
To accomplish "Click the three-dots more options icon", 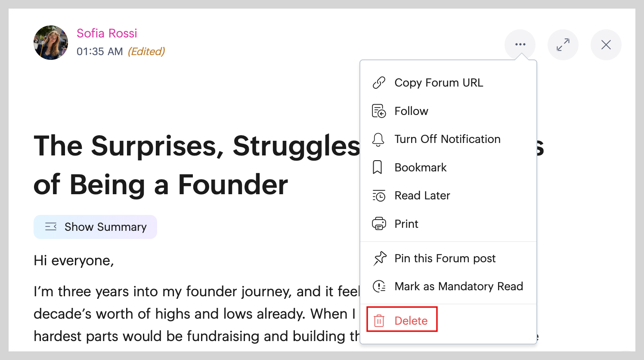I will pyautogui.click(x=520, y=44).
